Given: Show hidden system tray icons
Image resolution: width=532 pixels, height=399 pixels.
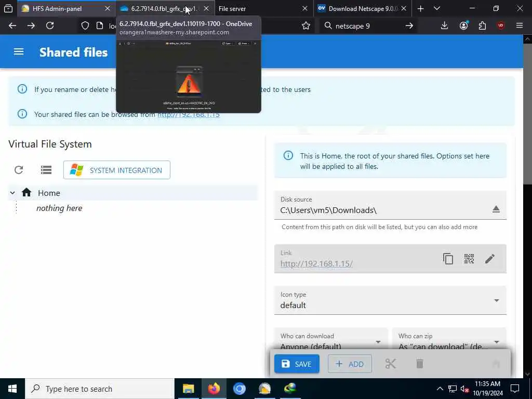Looking at the screenshot, I should coord(440,389).
